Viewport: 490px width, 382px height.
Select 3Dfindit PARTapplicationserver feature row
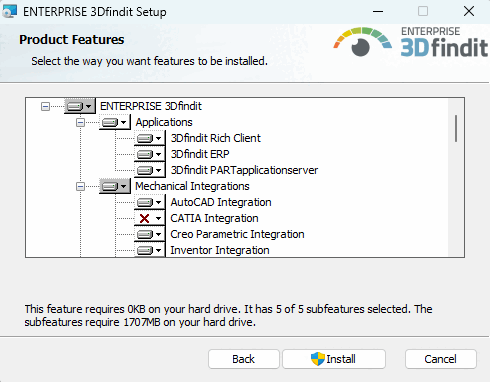point(244,170)
